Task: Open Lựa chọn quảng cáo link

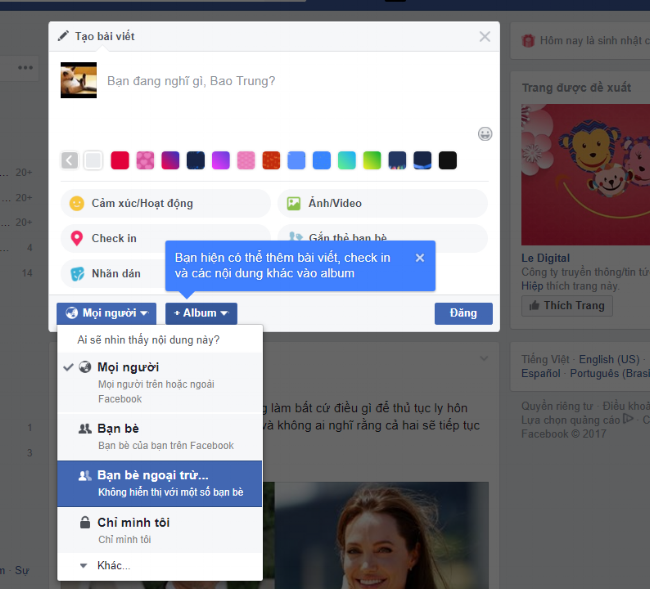Action: (x=570, y=420)
